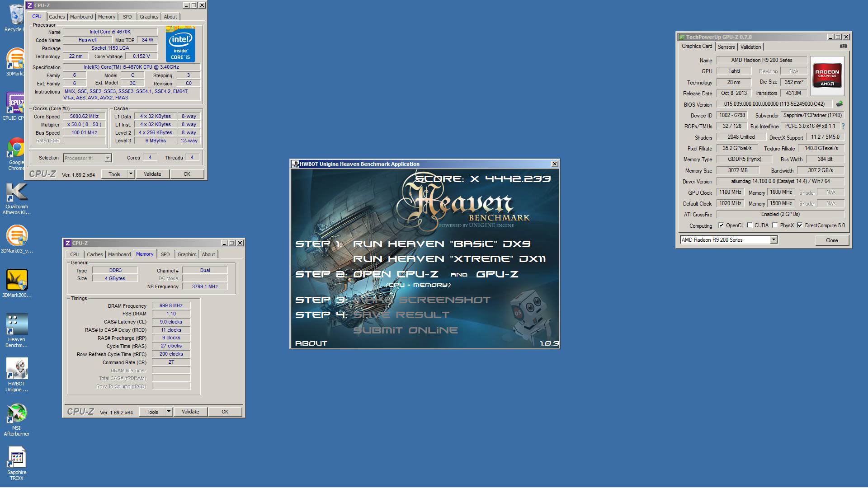The height and width of the screenshot is (488, 868).
Task: Click the BIOS save icon in GPU-Z
Action: point(840,104)
